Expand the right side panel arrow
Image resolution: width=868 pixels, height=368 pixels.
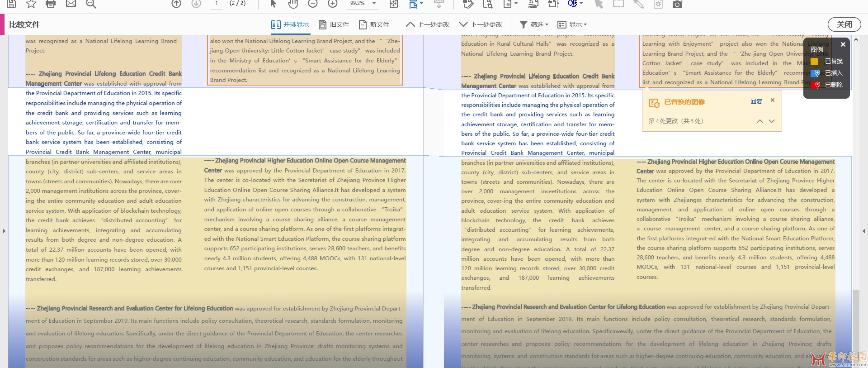tap(864, 231)
